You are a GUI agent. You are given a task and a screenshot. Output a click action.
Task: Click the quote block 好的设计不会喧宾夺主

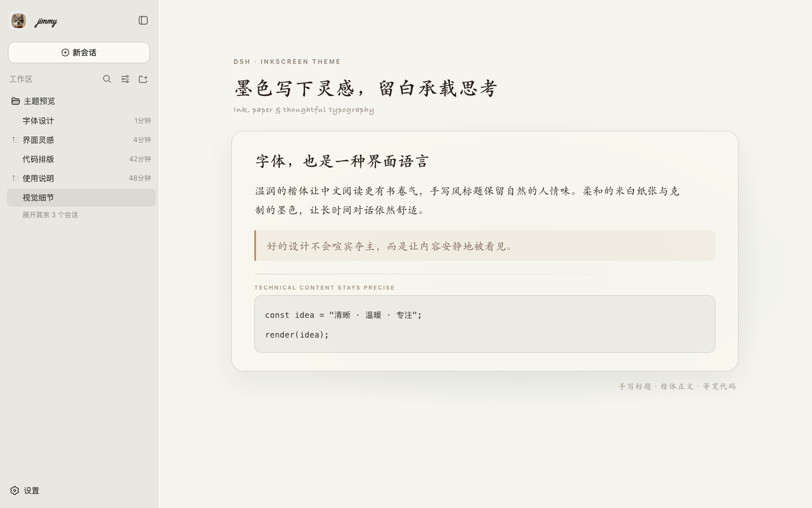pyautogui.click(x=485, y=246)
